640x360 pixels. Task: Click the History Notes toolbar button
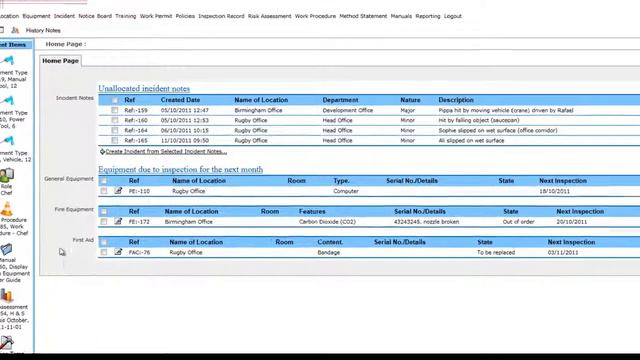(x=43, y=31)
